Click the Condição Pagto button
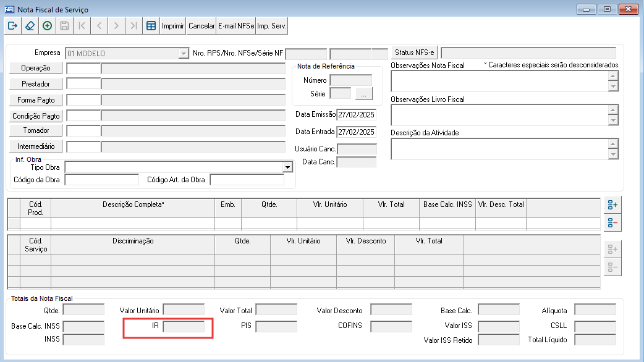Image resolution: width=644 pixels, height=362 pixels. [36, 116]
